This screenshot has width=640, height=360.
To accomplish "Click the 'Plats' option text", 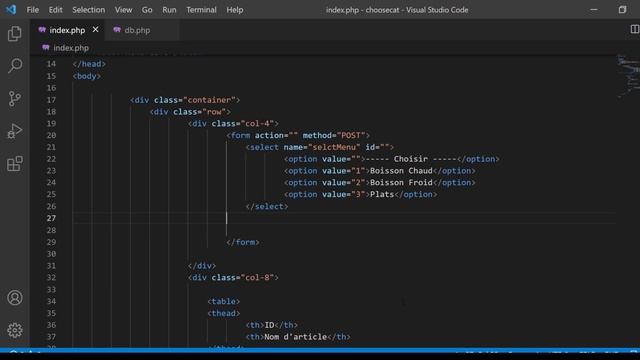I will point(382,194).
